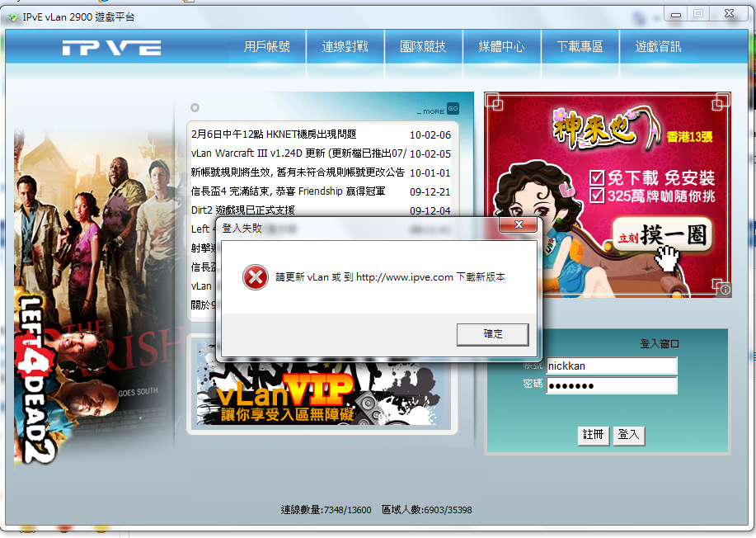Open news item vLan Warcraft III v1.24D 更新
The height and width of the screenshot is (538, 756).
click(x=299, y=153)
